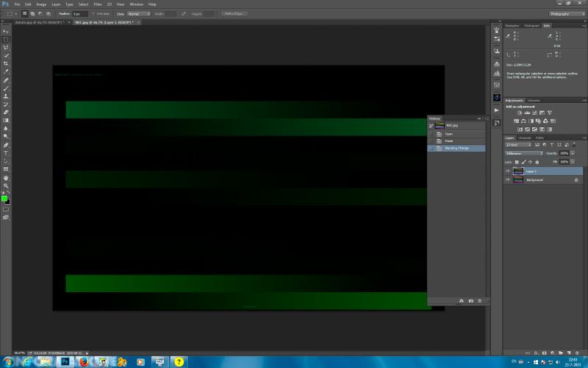Select the Blending Change history state

point(456,149)
